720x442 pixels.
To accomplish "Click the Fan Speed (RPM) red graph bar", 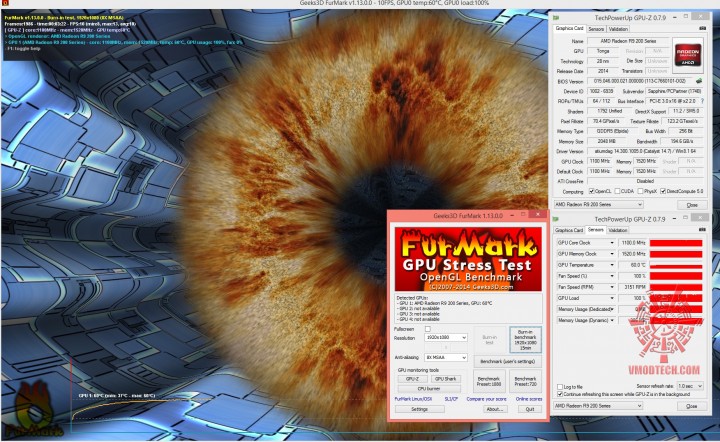I will point(676,287).
